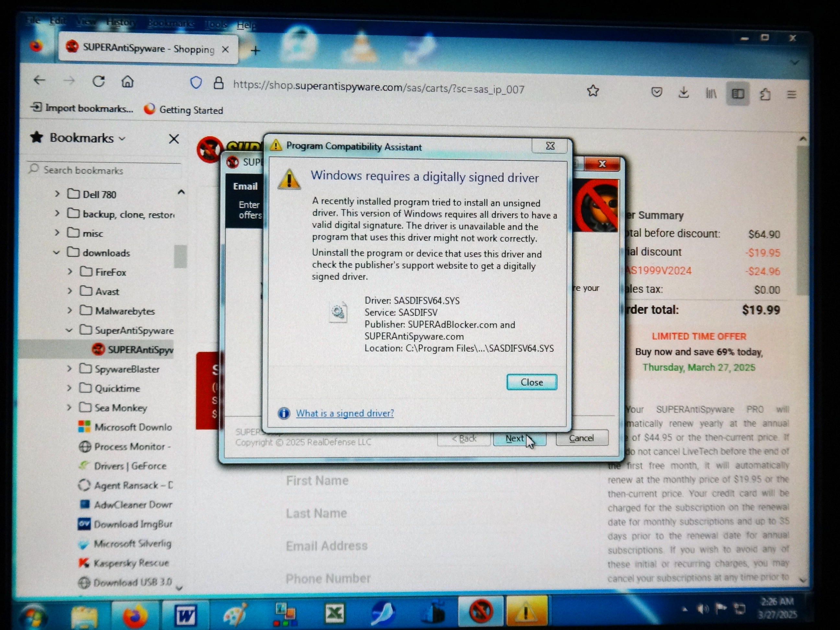Image resolution: width=840 pixels, height=630 pixels.
Task: Open the Bookmarks menu
Action: 171,24
